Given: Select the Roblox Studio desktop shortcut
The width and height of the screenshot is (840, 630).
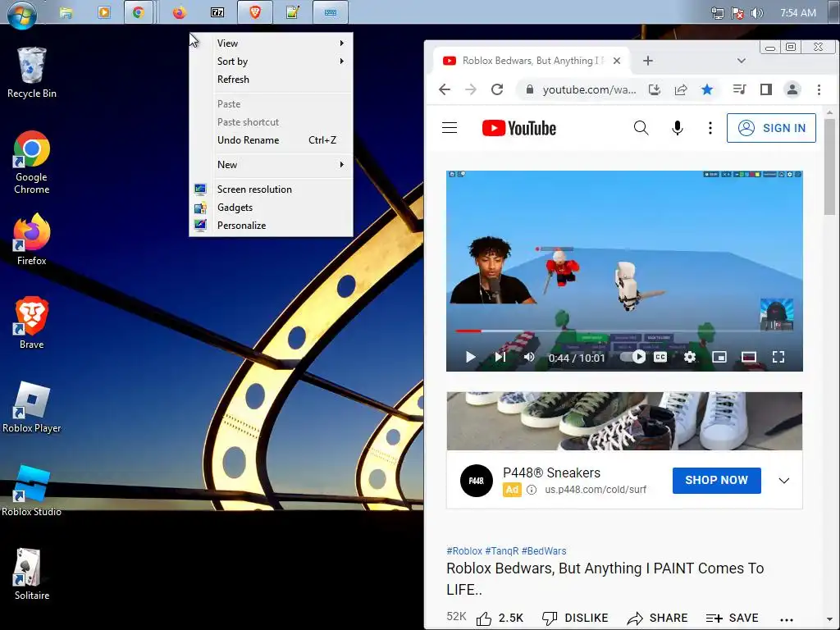Looking at the screenshot, I should pos(32,491).
